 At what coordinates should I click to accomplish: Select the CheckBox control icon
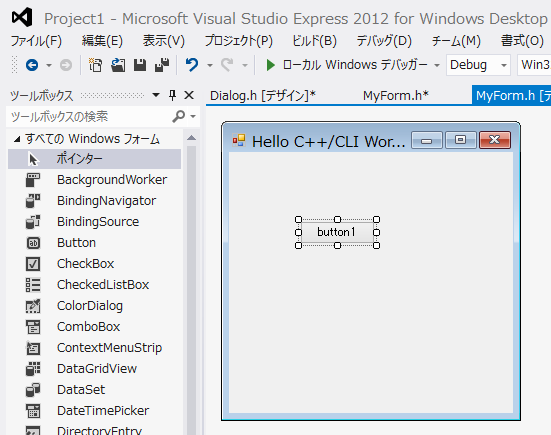(x=33, y=264)
